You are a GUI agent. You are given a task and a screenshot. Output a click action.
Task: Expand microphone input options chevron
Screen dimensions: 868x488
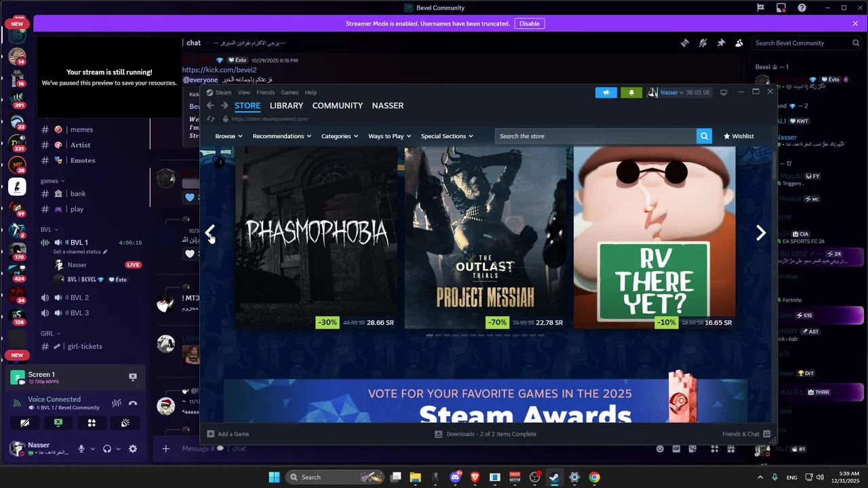tap(92, 449)
